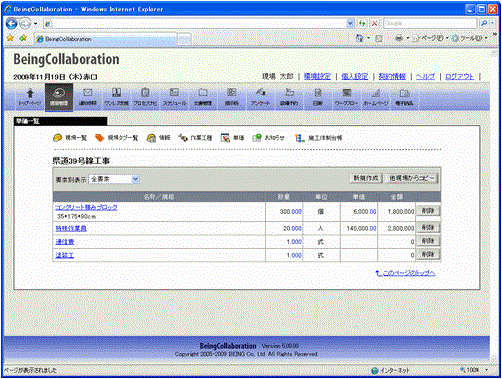Open 電子納品 toolbar icon
The image size is (502, 379).
(x=404, y=97)
